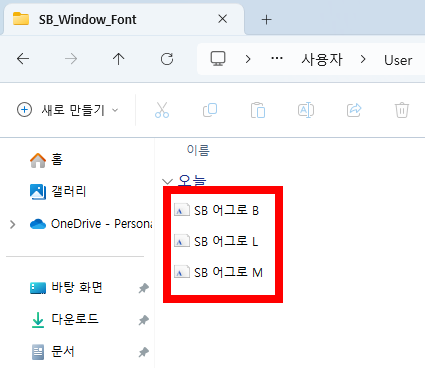Open 다운로드 quick access folder
425x368 pixels.
point(65,319)
